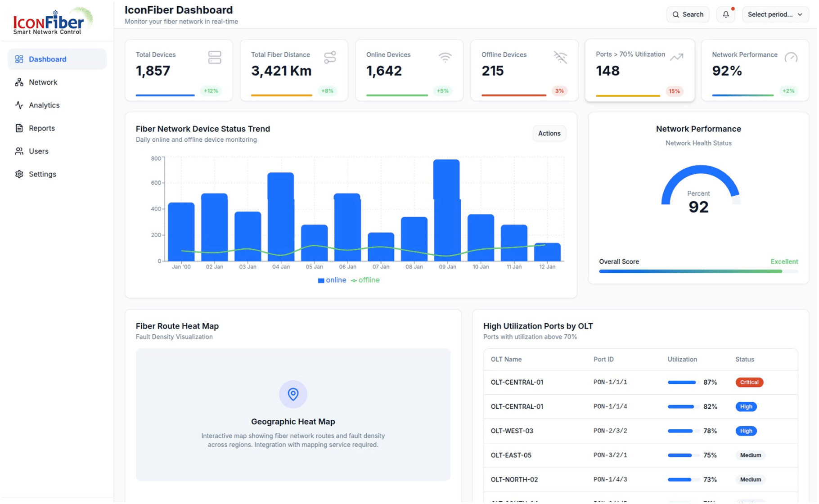The height and width of the screenshot is (504, 819).
Task: Open the Reports page from sidebar
Action: (x=42, y=128)
